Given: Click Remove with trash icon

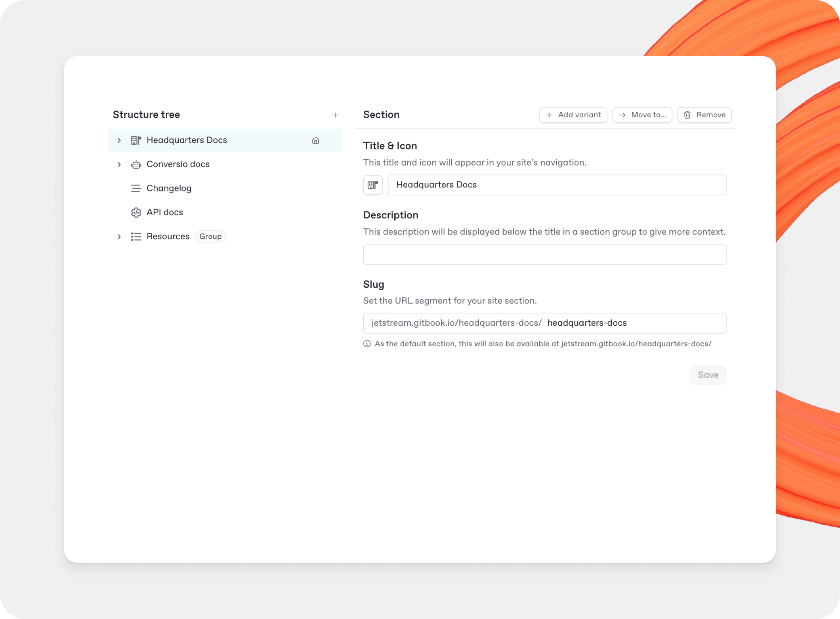Looking at the screenshot, I should tap(704, 115).
